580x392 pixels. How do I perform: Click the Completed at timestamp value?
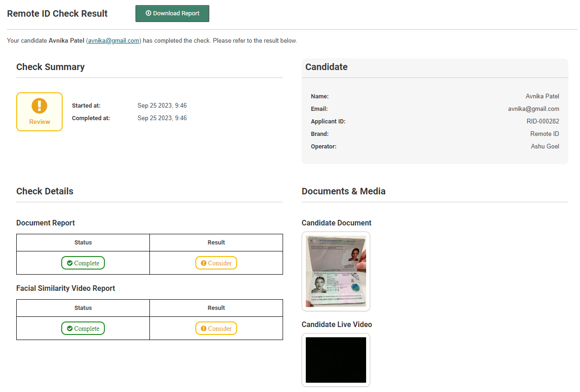(x=162, y=118)
